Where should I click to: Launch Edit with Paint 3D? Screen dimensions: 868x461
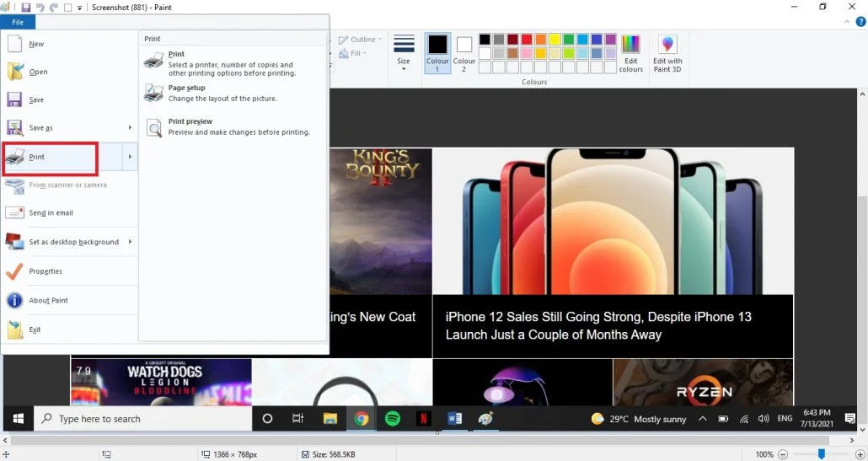coord(667,53)
